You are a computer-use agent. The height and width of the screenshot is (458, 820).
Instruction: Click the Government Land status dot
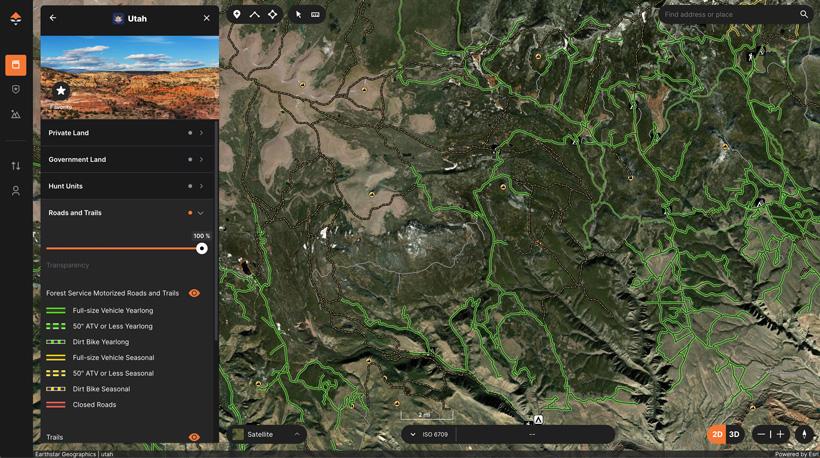[190, 159]
